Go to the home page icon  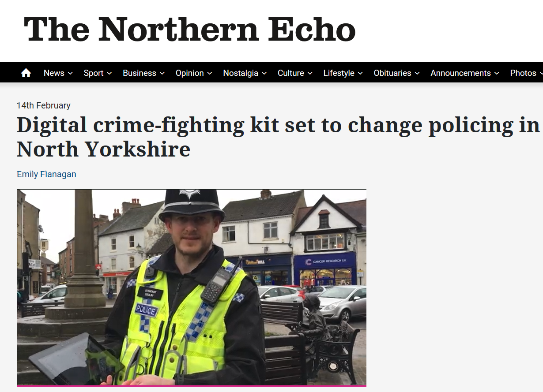click(x=26, y=73)
